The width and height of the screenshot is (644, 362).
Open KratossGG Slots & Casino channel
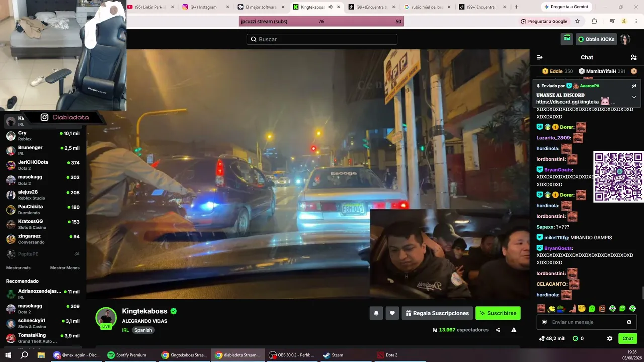43,224
